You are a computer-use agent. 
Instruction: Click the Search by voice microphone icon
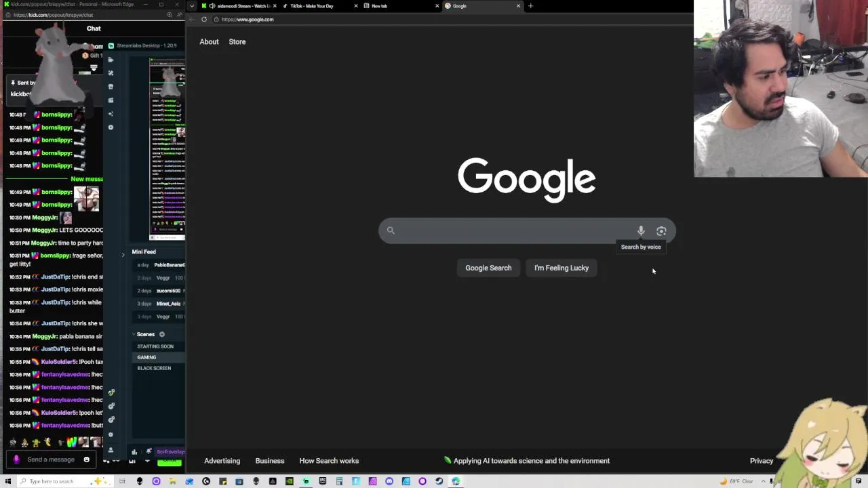641,231
